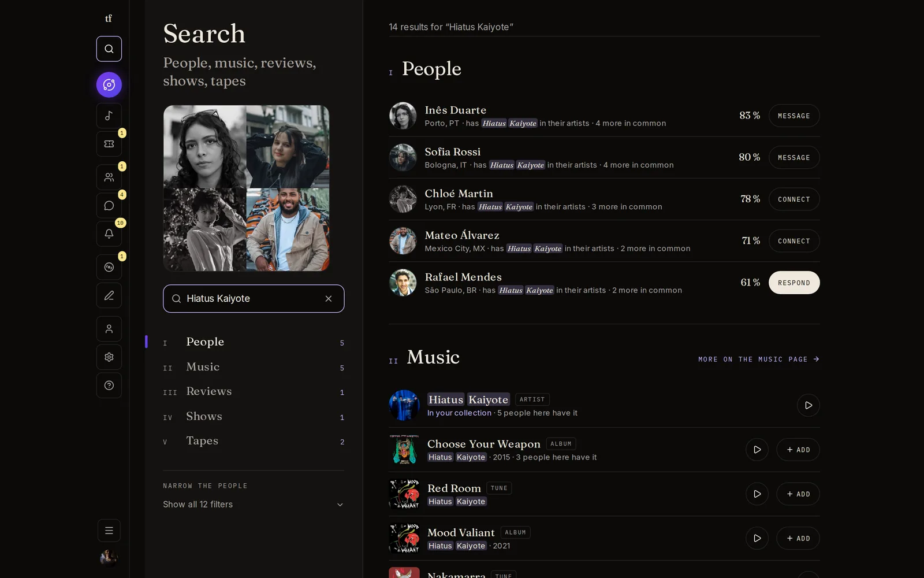This screenshot has height=578, width=924.
Task: Click the user avatar at sidebar bottom
Action: [x=109, y=558]
